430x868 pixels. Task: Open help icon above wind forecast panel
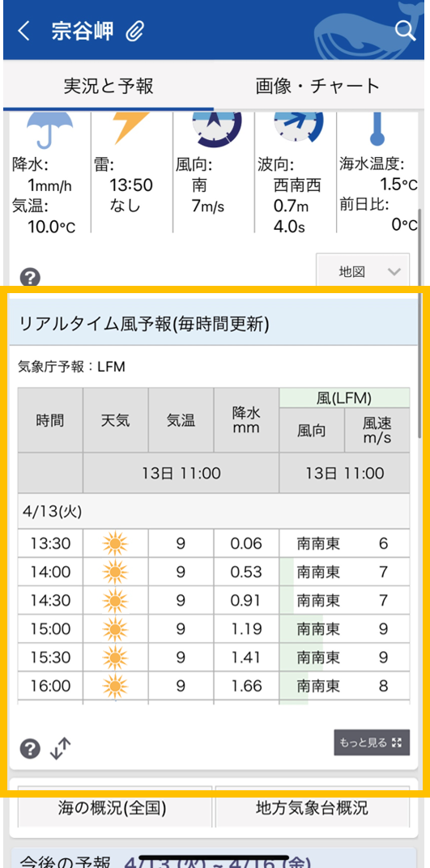(30, 278)
